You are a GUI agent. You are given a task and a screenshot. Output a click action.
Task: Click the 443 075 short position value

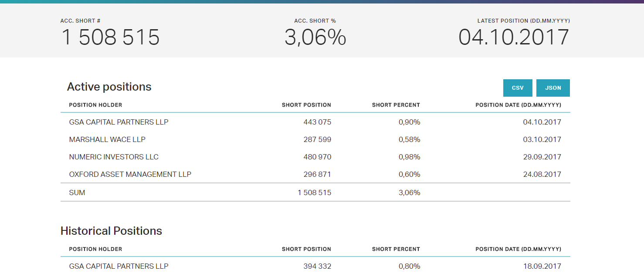pos(317,122)
